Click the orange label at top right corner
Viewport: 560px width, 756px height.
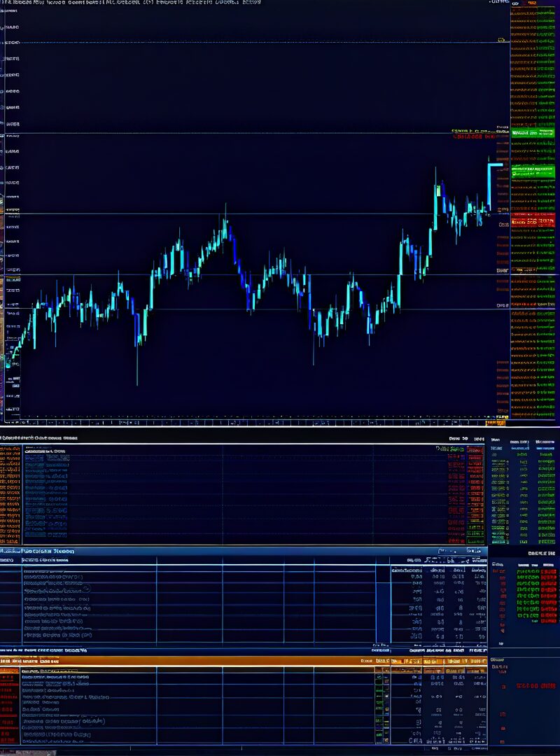tap(533, 3)
